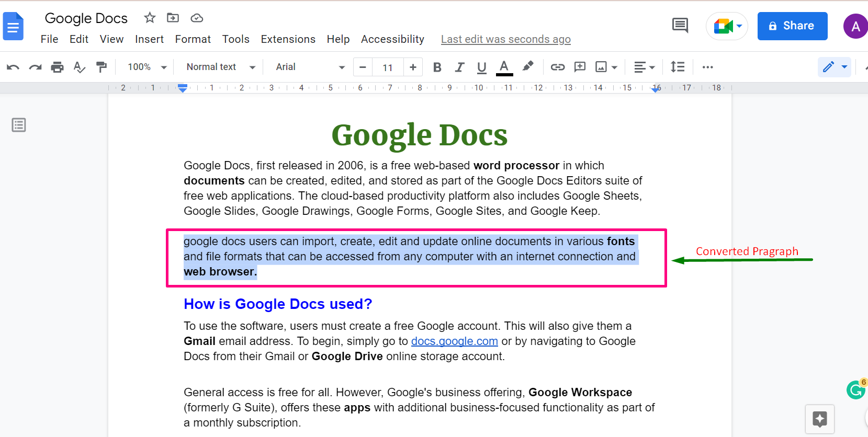Show the document outline

click(19, 125)
